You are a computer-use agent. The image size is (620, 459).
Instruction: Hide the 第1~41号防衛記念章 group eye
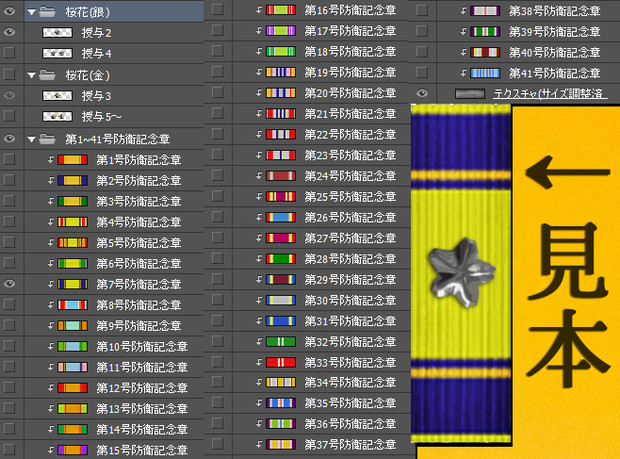9,138
